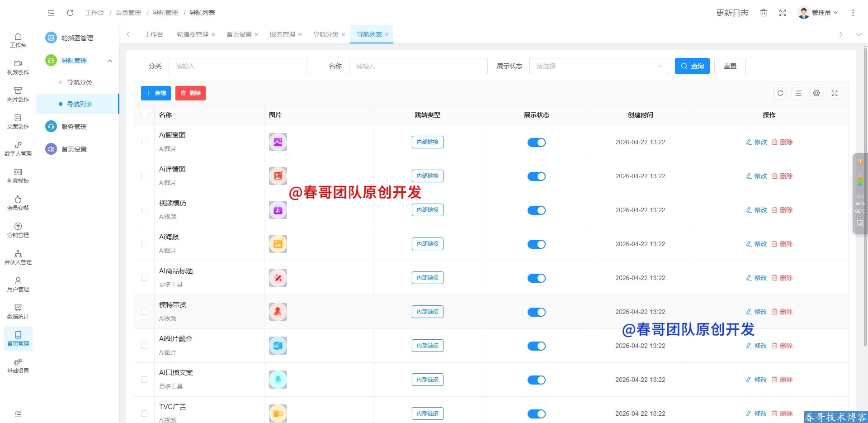The image size is (868, 423).
Task: Click the red 删除 batch delete button
Action: [x=190, y=93]
